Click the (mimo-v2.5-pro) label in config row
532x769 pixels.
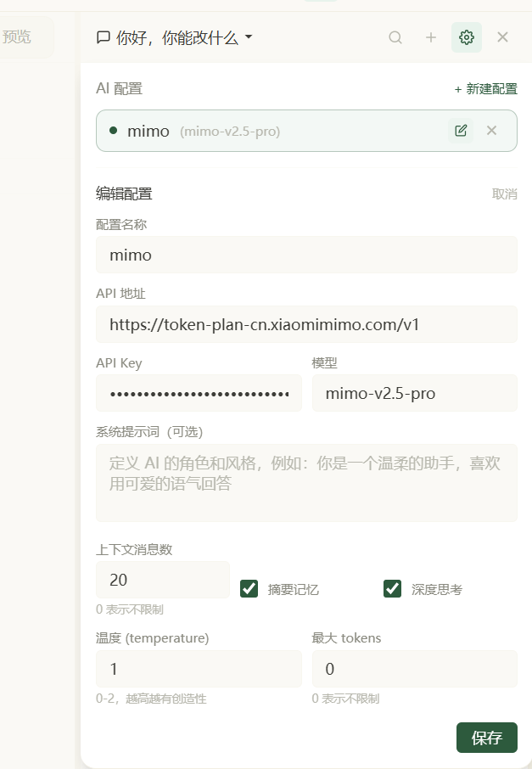click(x=230, y=132)
